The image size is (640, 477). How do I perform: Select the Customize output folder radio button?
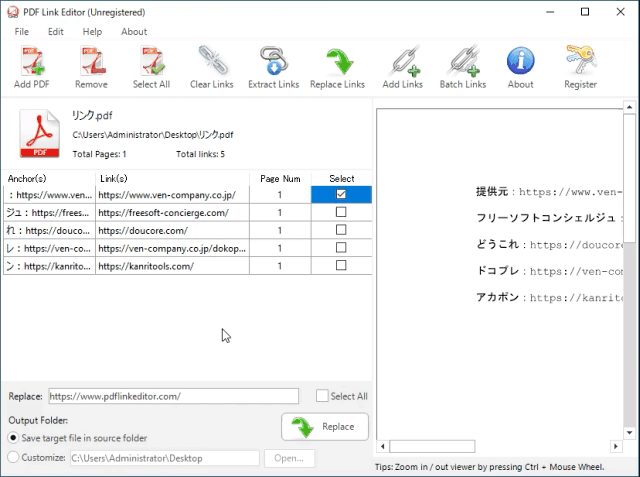(13, 457)
